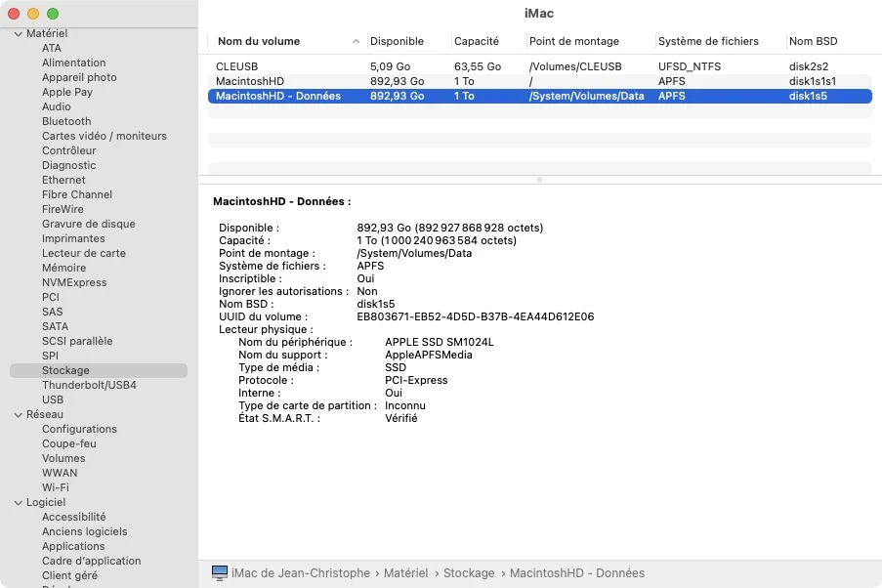Select USB in the sidebar
The width and height of the screenshot is (882, 588).
pyautogui.click(x=53, y=399)
